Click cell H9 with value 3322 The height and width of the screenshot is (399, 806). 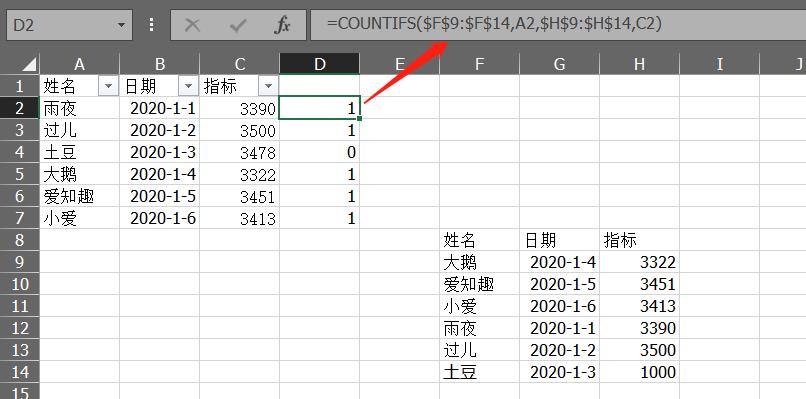[639, 262]
